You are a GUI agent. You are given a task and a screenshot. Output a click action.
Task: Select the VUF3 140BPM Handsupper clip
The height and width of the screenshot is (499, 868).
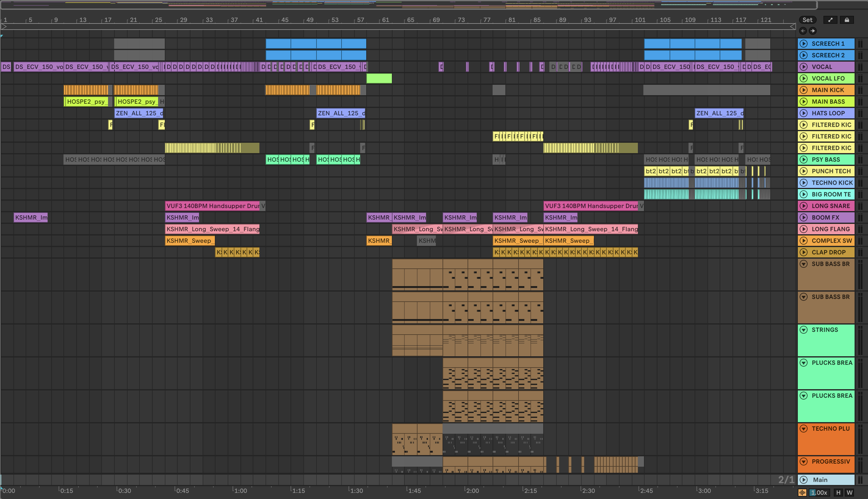point(212,206)
